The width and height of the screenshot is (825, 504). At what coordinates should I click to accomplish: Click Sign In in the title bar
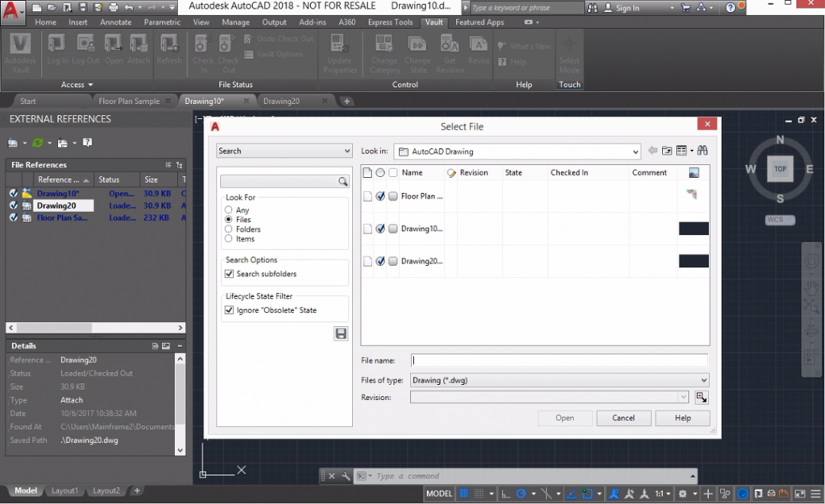pyautogui.click(x=628, y=8)
